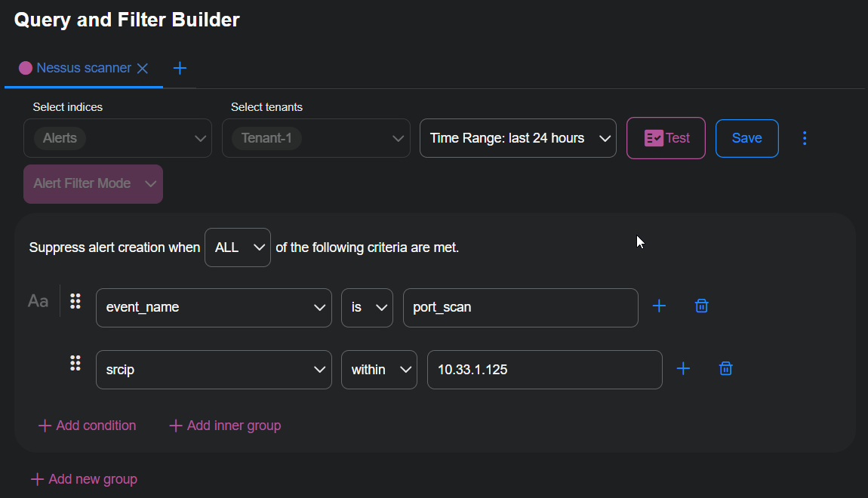Change the Time Range from last 24 hours
Viewport: 868px width, 498px height.
pos(517,138)
